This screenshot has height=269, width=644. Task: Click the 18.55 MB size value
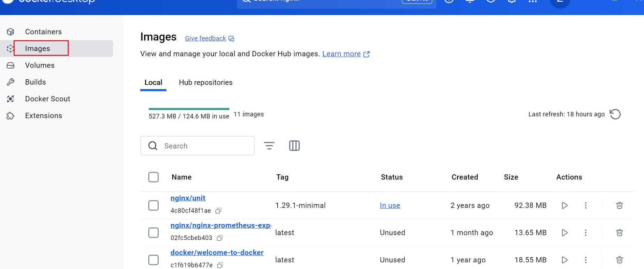(531, 260)
